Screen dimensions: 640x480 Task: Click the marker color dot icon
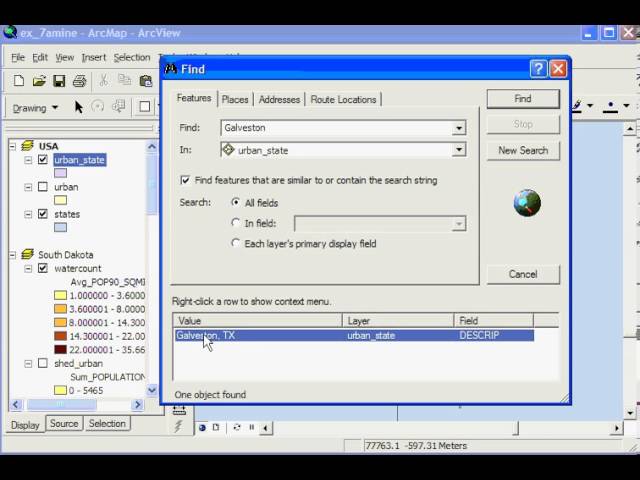click(610, 106)
